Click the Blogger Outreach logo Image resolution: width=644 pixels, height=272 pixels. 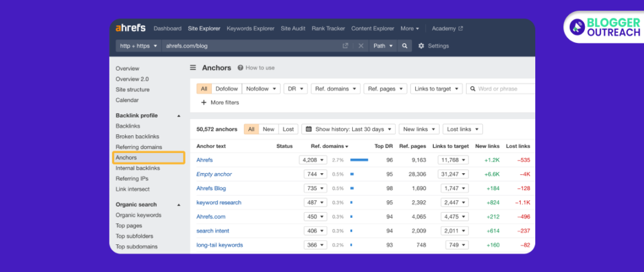click(604, 26)
